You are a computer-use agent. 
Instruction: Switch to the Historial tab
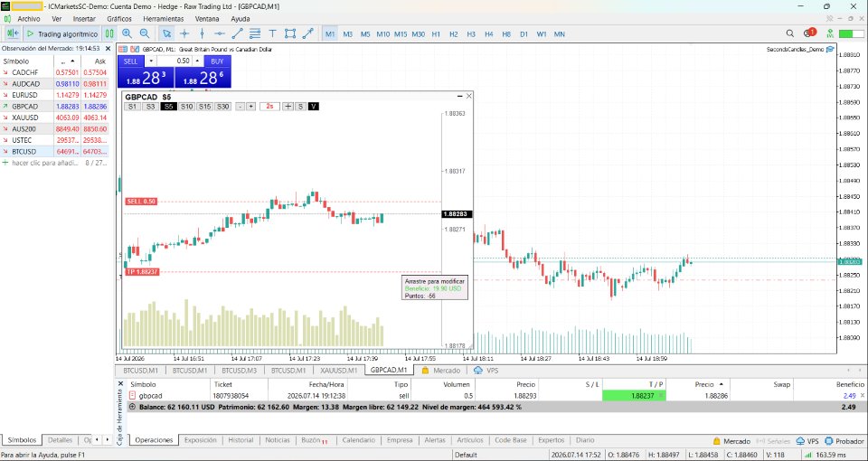coord(241,440)
